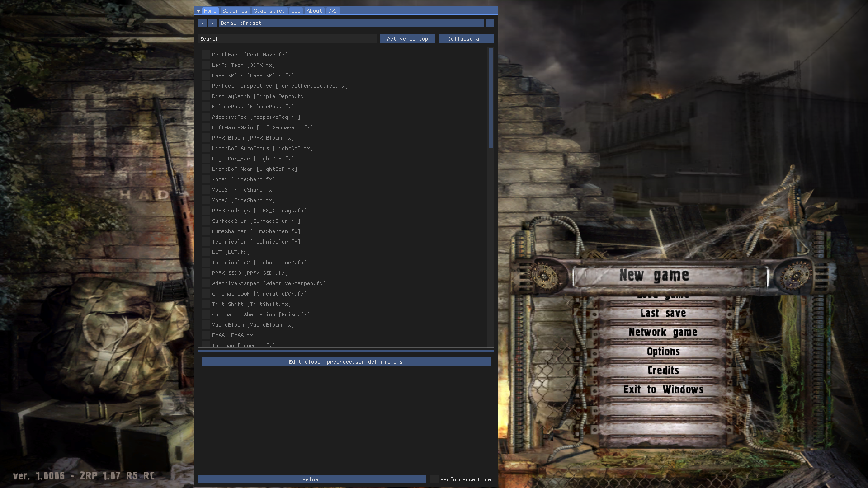
Task: Enable LevelsPlus effect checkbox
Action: click(206, 75)
